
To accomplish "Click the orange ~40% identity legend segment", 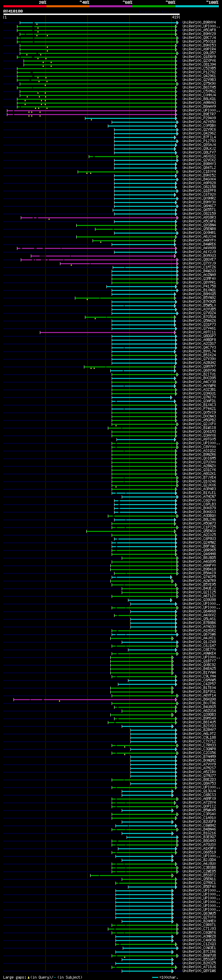I will click(x=68, y=6).
